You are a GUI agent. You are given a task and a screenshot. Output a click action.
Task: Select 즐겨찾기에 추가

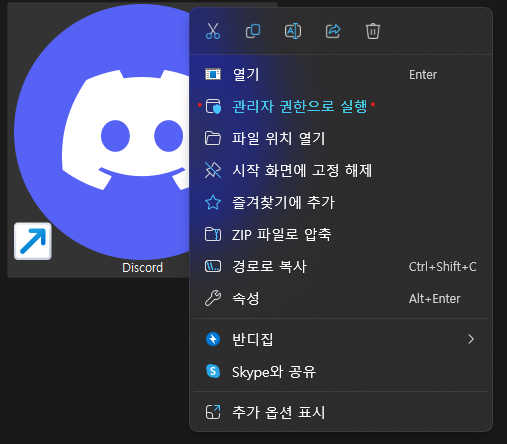pyautogui.click(x=341, y=202)
